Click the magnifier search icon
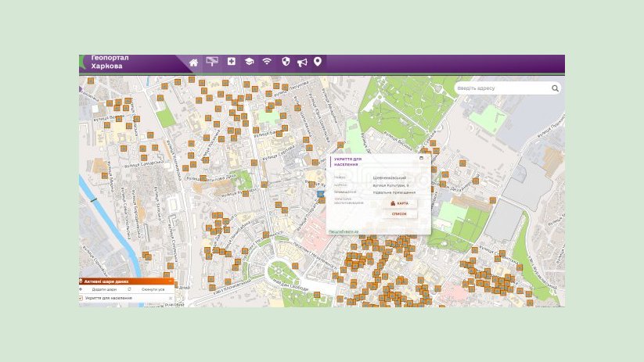This screenshot has width=644, height=362. [555, 88]
